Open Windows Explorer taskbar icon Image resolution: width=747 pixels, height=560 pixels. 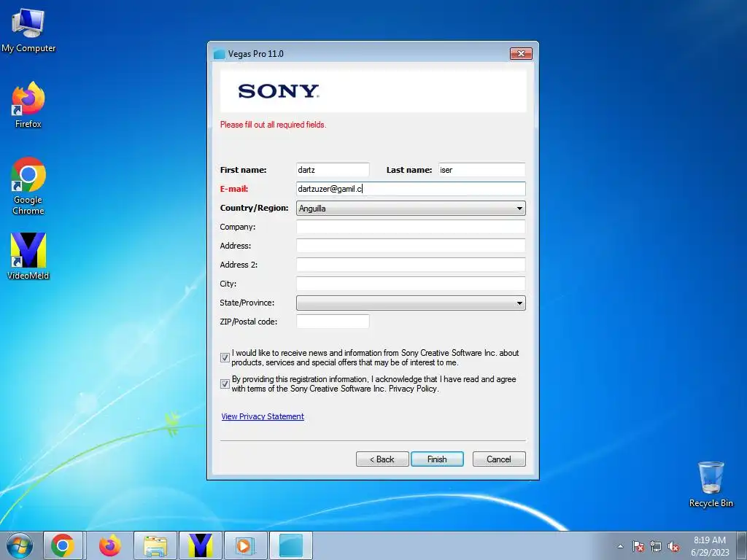[155, 545]
